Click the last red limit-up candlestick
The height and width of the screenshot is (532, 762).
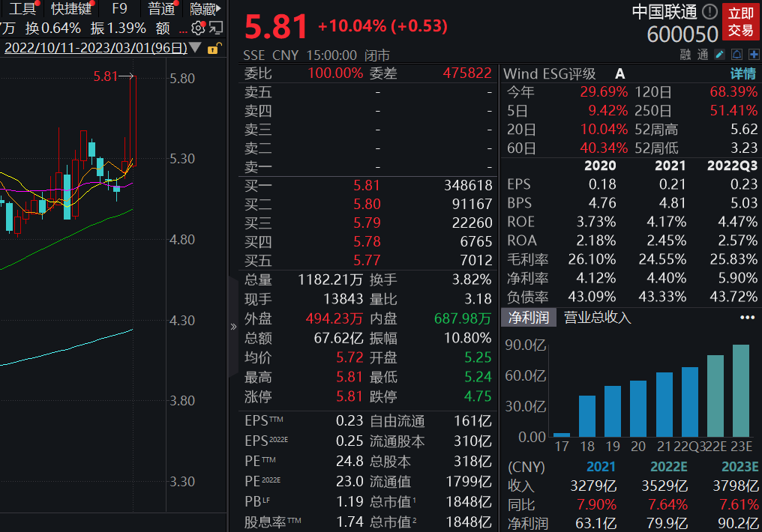click(x=133, y=121)
